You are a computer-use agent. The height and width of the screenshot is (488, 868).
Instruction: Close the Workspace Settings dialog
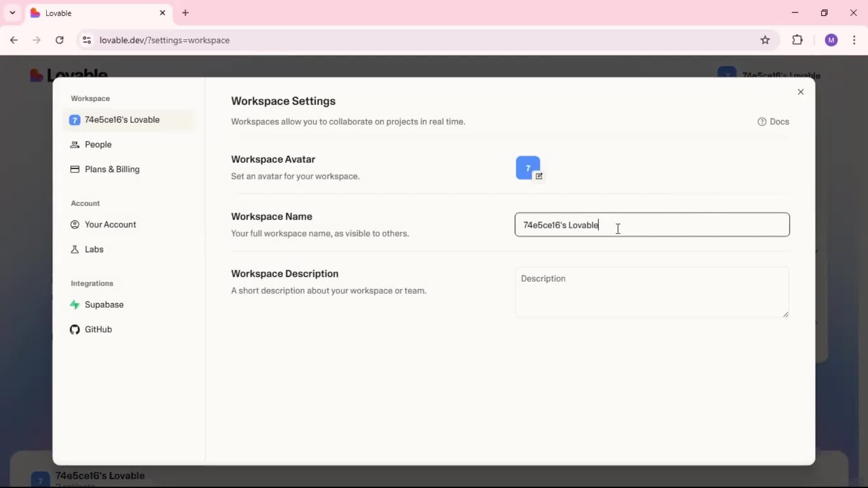801,92
